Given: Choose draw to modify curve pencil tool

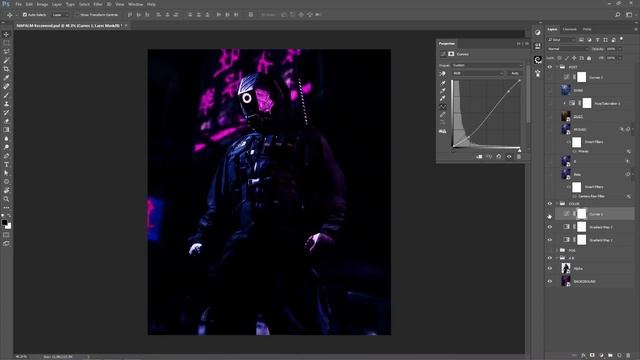Looking at the screenshot, I should pos(442,115).
